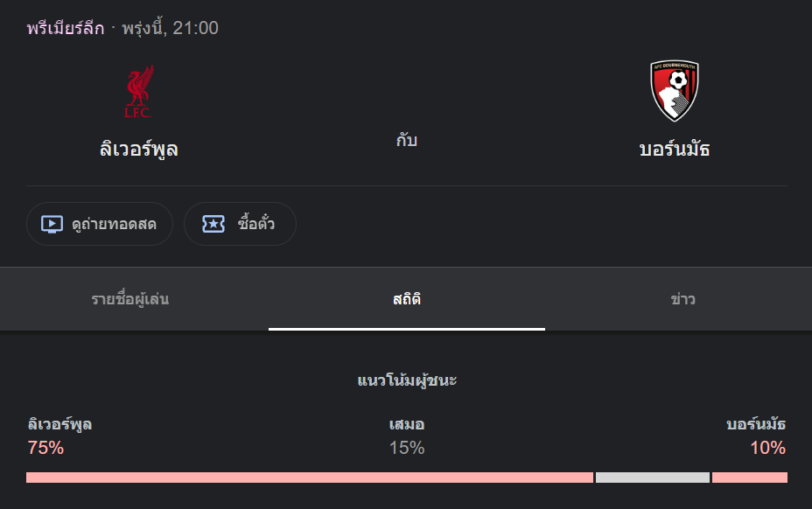Click the พรีเมียร์ลีก league link
The height and width of the screenshot is (509, 812).
tap(66, 27)
